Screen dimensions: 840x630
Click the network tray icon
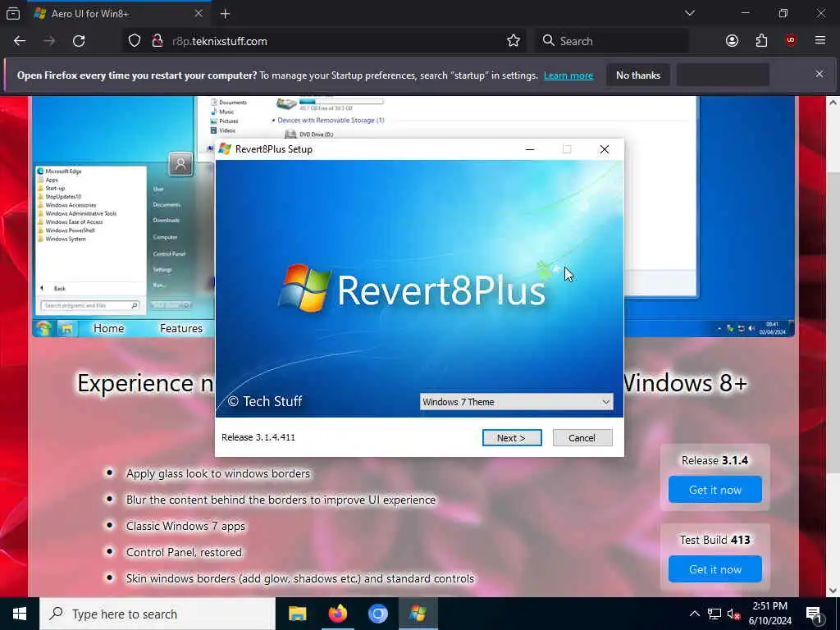tap(714, 614)
